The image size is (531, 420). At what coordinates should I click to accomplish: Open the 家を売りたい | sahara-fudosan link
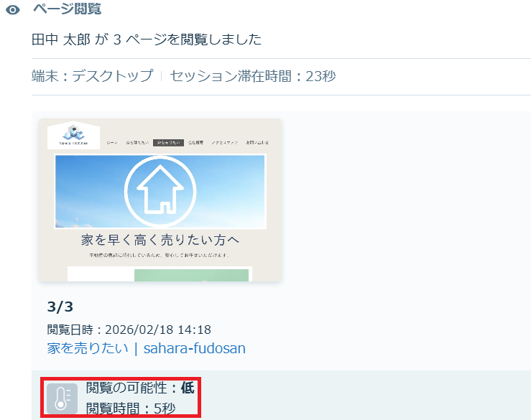click(147, 348)
